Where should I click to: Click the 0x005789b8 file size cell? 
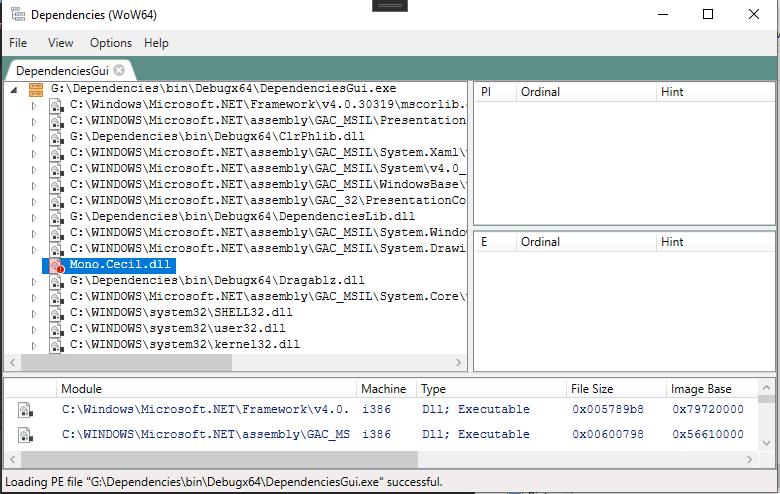pos(608,409)
